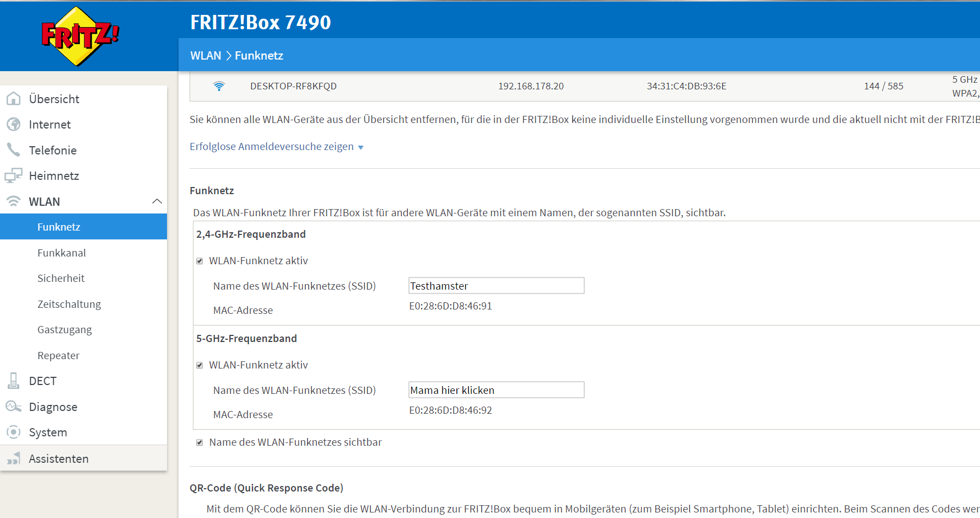Click the QR-Code (Quick Response Code) heading
980x518 pixels.
point(266,488)
